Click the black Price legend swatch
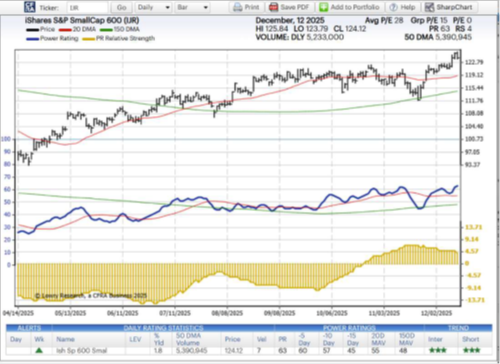Viewport: 500px width, 364px height. click(x=32, y=30)
